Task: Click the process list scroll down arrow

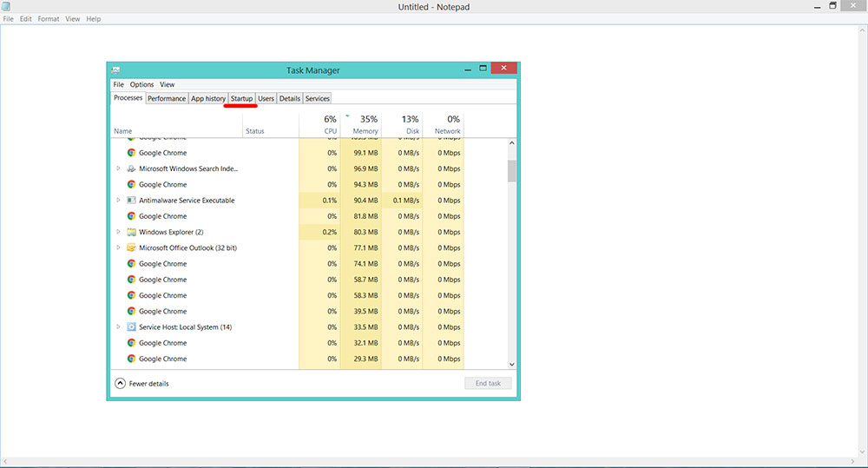Action: (x=511, y=364)
